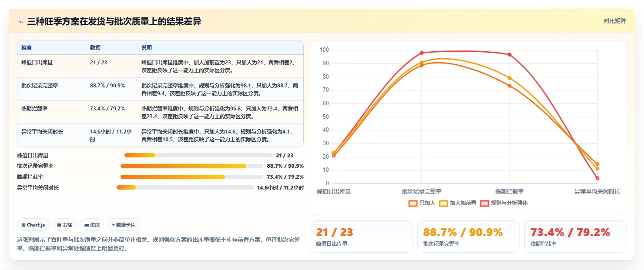Click the 峰值日出库量 progress bar
The height and width of the screenshot is (270, 644).
198,155
